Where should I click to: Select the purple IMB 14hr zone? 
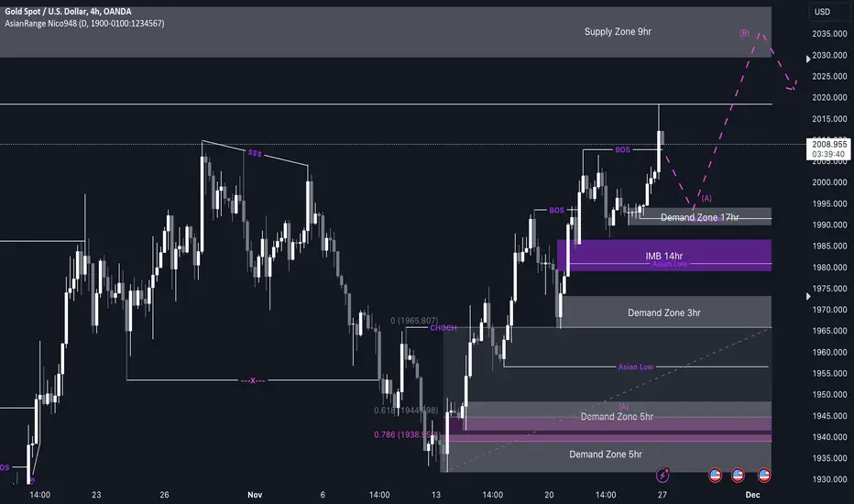pos(664,256)
